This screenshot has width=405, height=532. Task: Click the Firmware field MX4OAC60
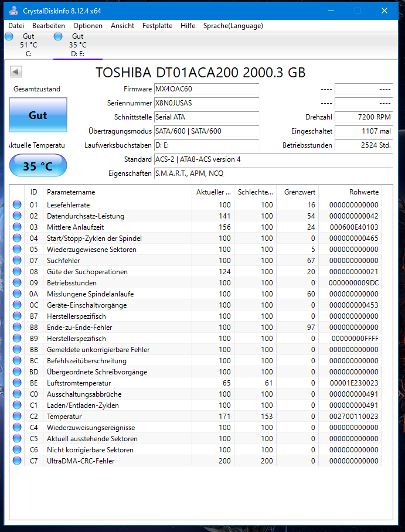(x=206, y=89)
